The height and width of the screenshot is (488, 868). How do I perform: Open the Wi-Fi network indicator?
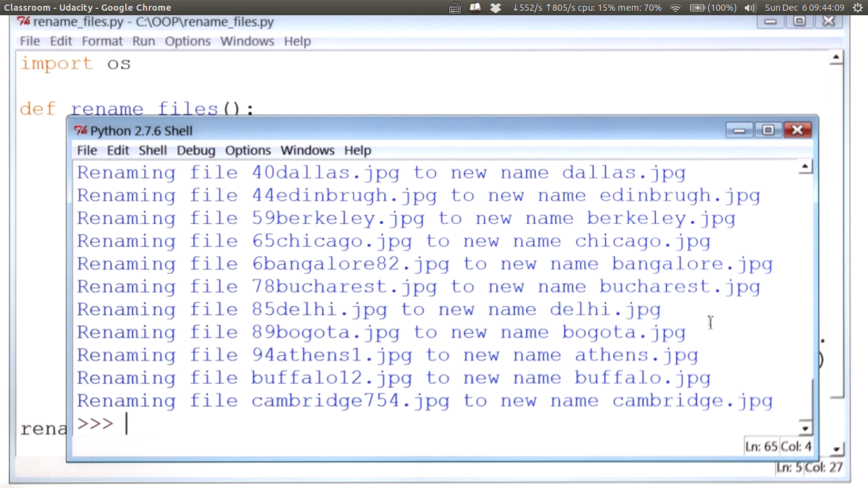pyautogui.click(x=675, y=8)
